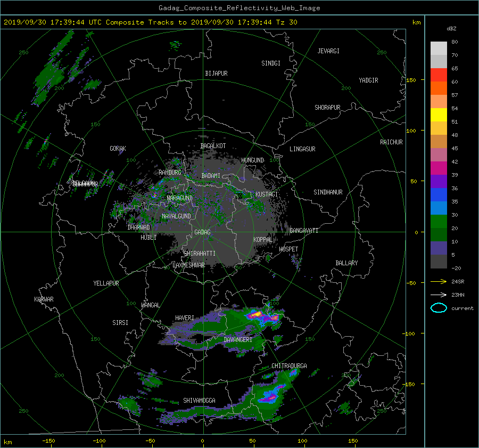479x448 pixels.
Task: Click the GADAG radar center label
Action: (202, 232)
